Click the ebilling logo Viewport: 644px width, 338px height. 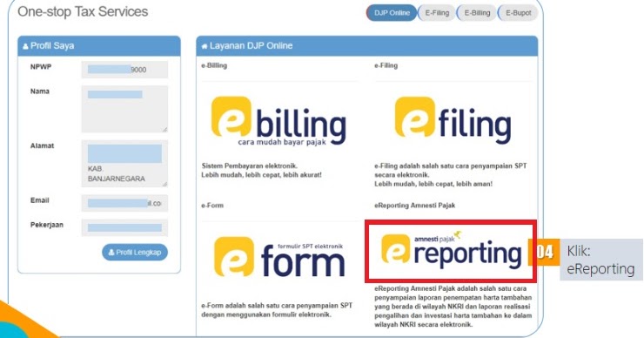click(x=278, y=121)
